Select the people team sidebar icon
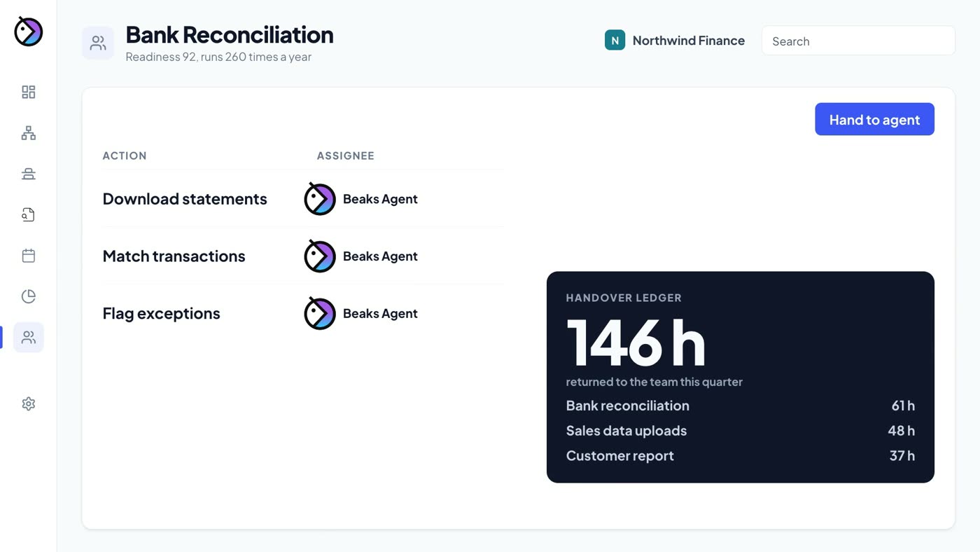This screenshot has width=980, height=552. click(x=29, y=337)
